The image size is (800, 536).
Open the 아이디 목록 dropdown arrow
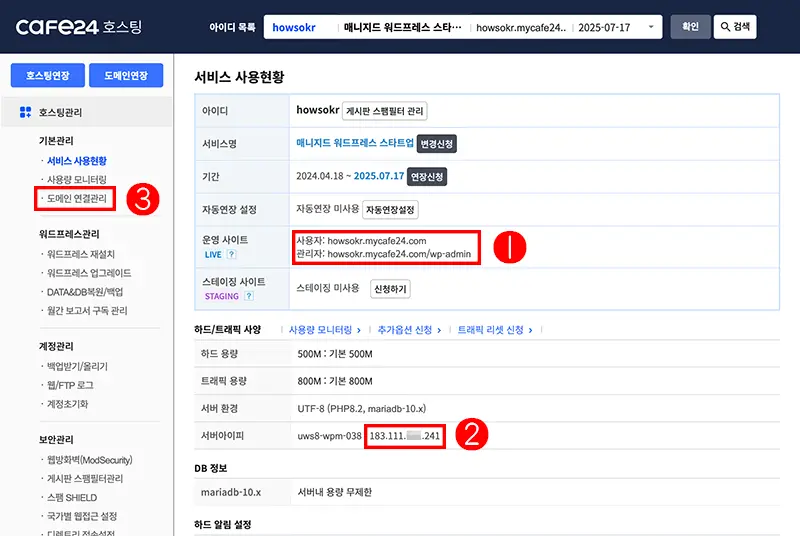651,27
